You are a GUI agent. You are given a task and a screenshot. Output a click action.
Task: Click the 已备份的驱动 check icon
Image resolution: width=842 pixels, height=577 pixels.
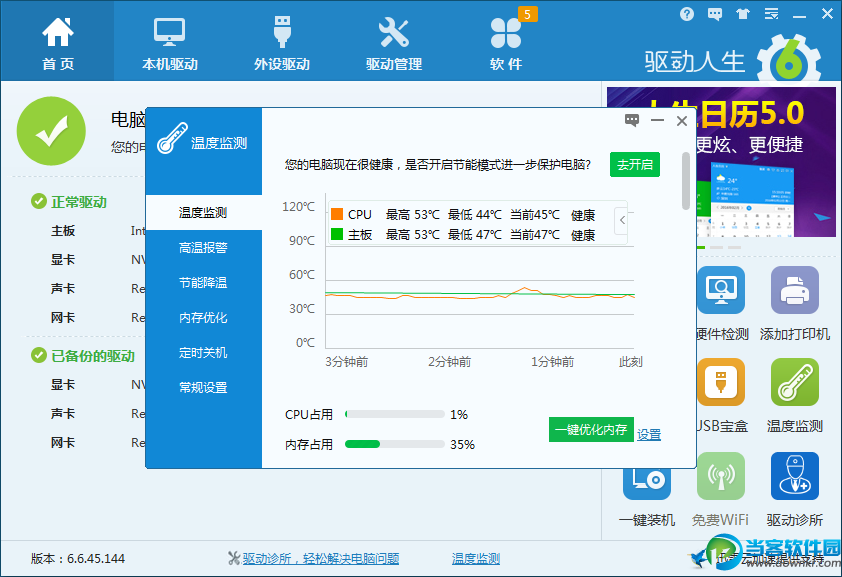pyautogui.click(x=39, y=355)
